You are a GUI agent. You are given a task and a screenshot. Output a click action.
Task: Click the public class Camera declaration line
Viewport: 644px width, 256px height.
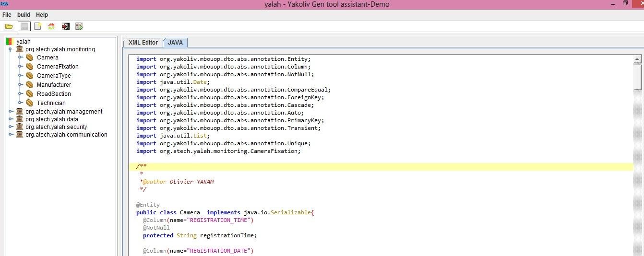[x=225, y=212]
